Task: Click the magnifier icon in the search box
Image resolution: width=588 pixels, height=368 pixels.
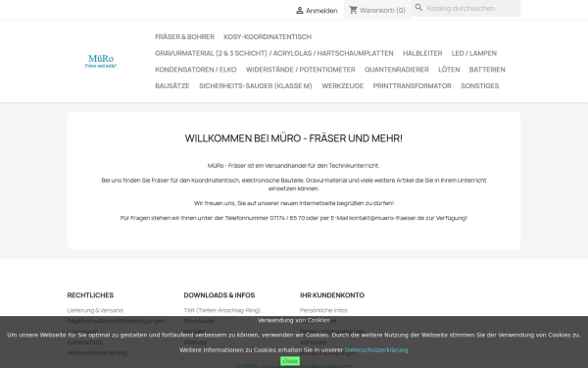Action: [418, 8]
